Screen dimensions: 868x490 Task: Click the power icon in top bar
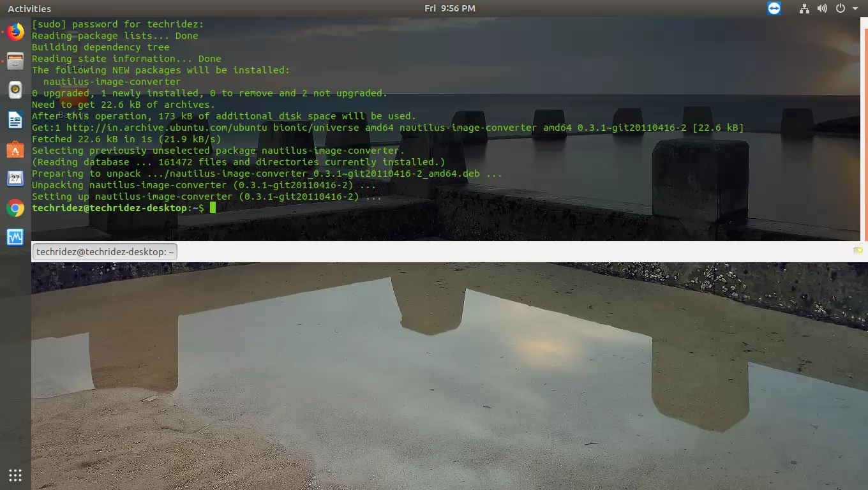click(841, 8)
